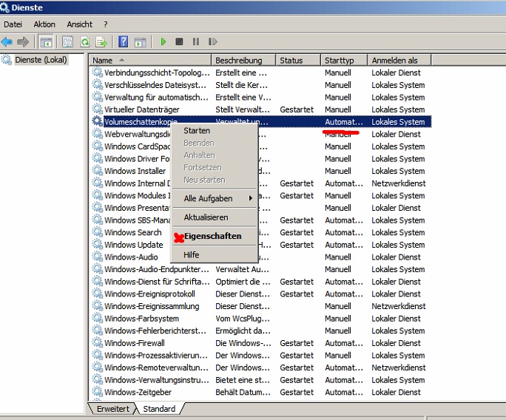Click gear icon beside Windows-Zeitgeber
This screenshot has height=420, width=506.
point(97,391)
